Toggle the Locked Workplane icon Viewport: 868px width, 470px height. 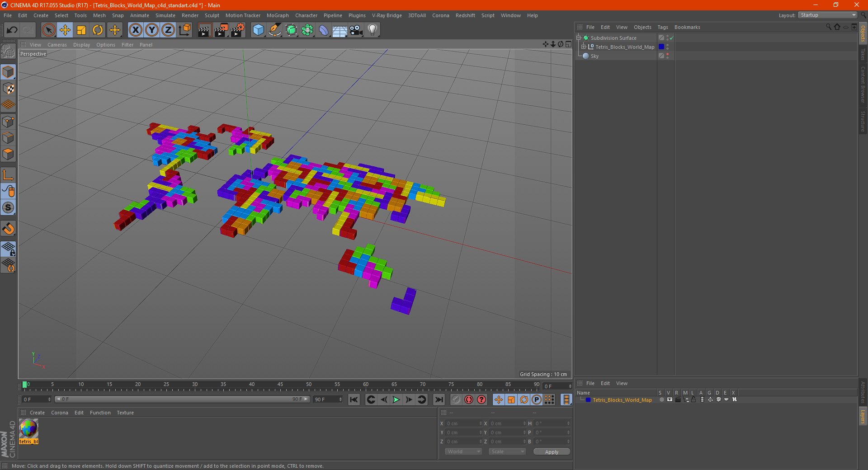point(8,249)
